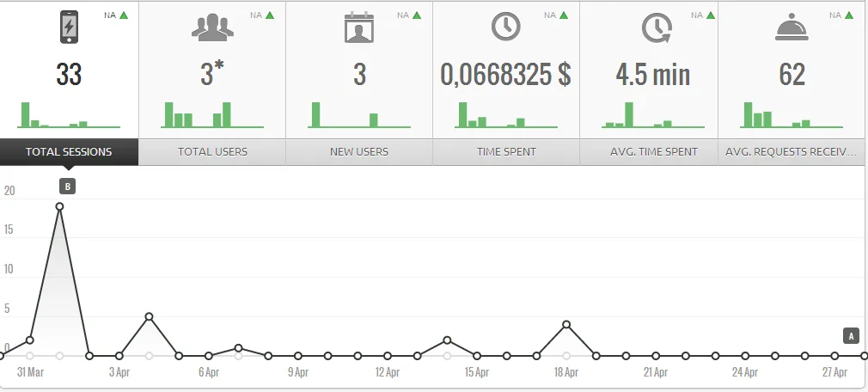Screen dimensions: 868x392
Task: Click the 18 Apr data point of 4 sessions
Action: [566, 324]
